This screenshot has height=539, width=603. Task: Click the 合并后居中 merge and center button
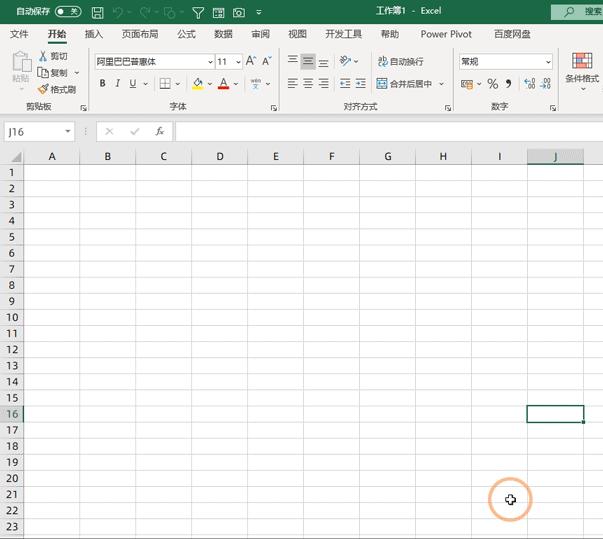pos(404,84)
